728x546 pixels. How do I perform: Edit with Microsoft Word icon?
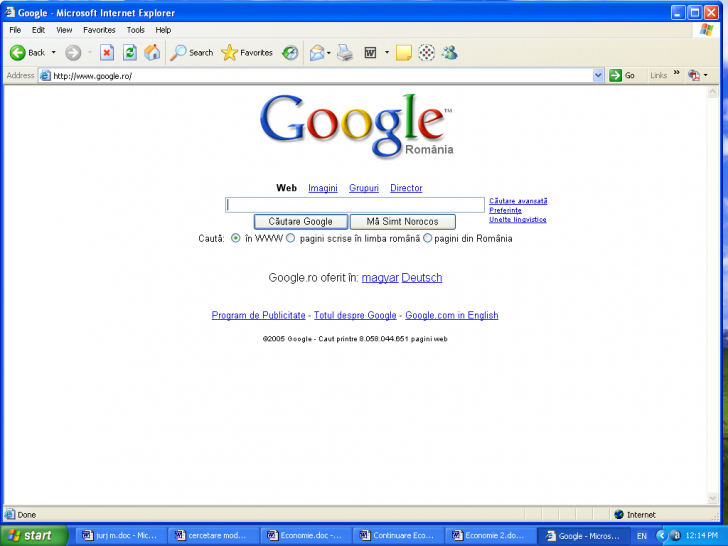coord(370,53)
